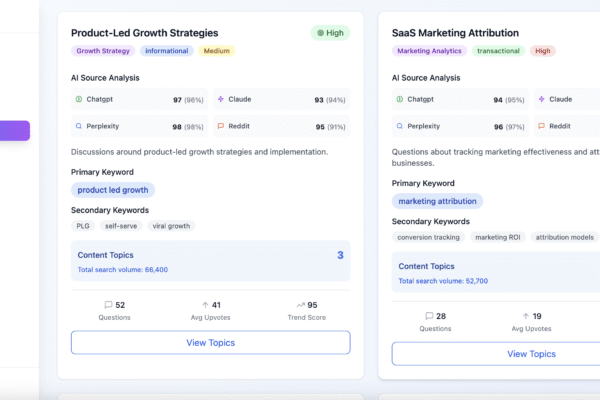Click the Claude icon in SaaS Marketing Attribution card

point(541,99)
